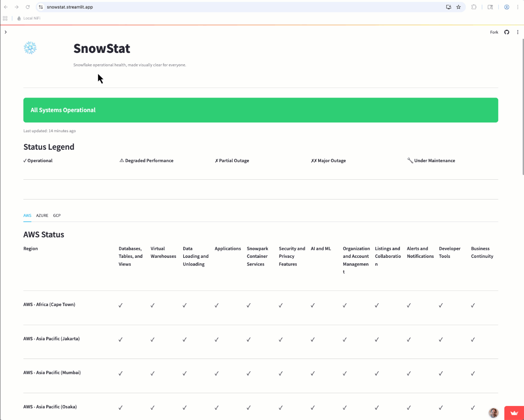Open the browser extensions puzzle icon
Viewport: 524px width, 420px height.
coord(474,7)
